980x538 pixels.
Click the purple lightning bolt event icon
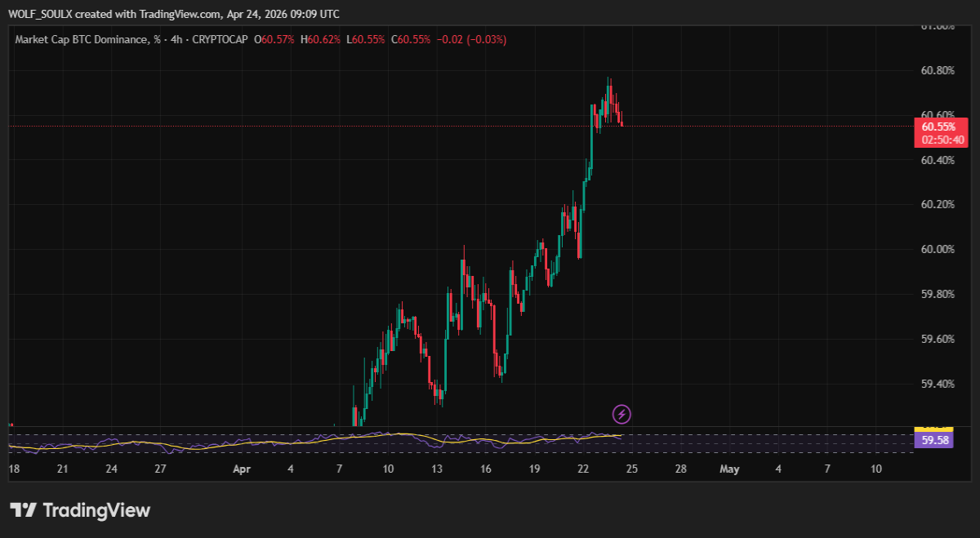[621, 414]
